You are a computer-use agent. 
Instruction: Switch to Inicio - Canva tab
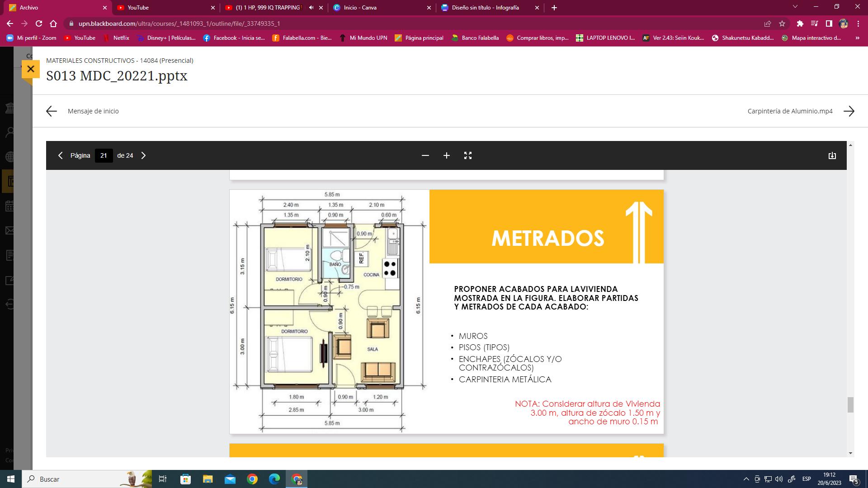pyautogui.click(x=380, y=8)
